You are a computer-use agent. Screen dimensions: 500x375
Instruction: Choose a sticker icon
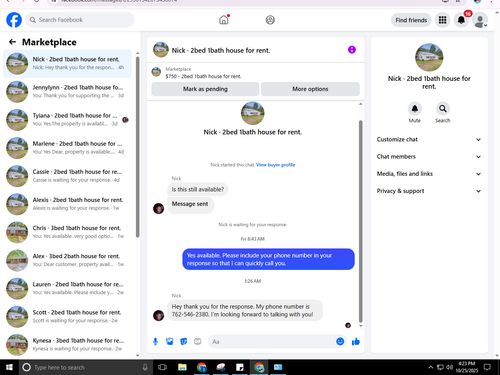pyautogui.click(x=184, y=341)
